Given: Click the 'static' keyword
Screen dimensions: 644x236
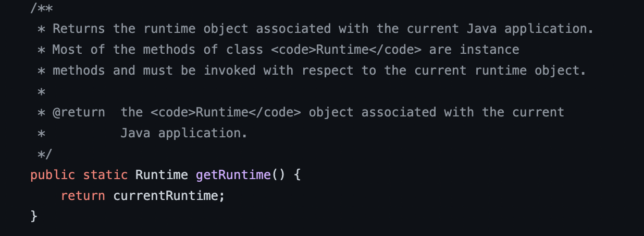Looking at the screenshot, I should click(105, 175).
